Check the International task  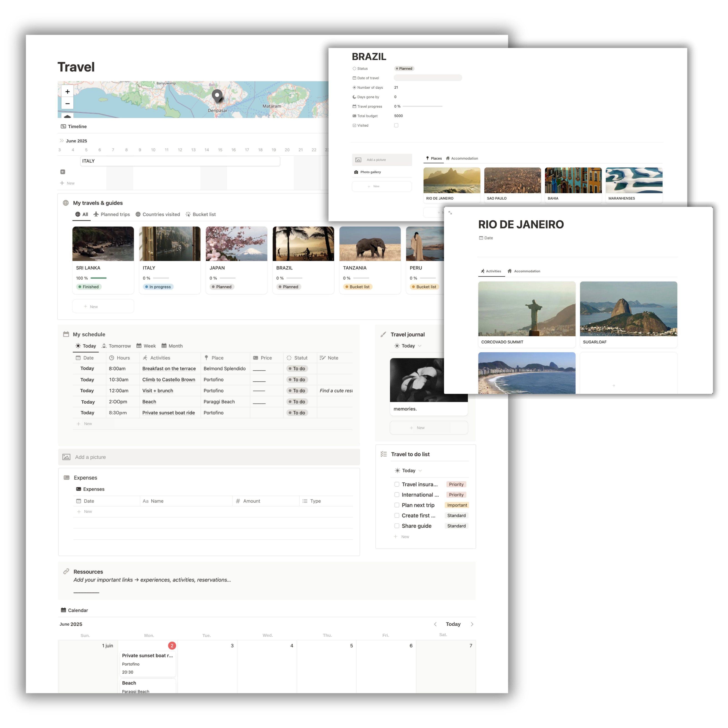coord(397,495)
